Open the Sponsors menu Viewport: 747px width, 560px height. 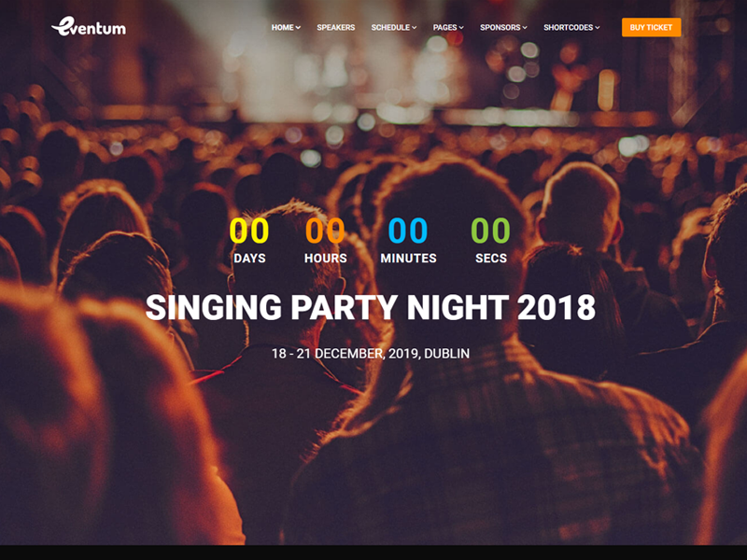[503, 28]
